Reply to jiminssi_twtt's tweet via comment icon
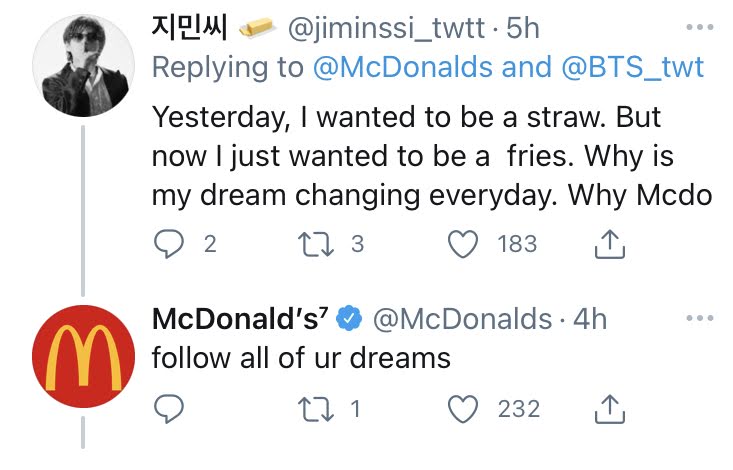 168,244
